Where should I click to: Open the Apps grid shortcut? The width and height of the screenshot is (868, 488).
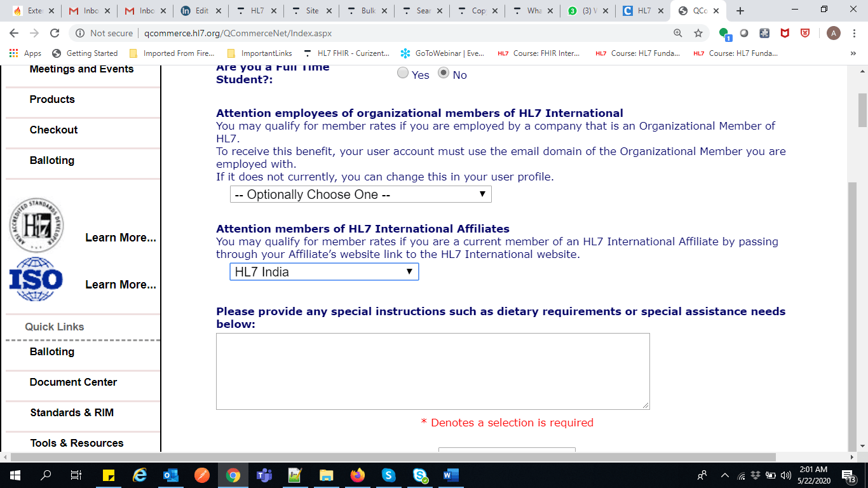[x=25, y=53]
